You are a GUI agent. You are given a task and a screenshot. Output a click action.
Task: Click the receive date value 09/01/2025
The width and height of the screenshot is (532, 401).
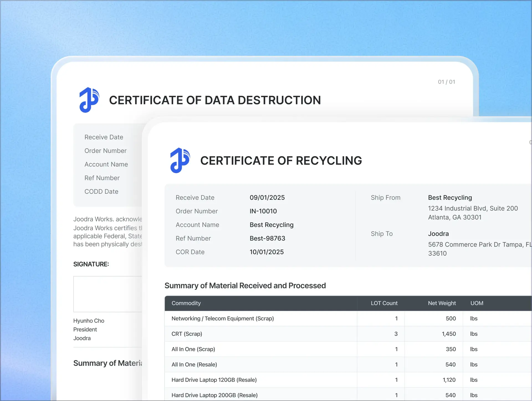coord(267,198)
